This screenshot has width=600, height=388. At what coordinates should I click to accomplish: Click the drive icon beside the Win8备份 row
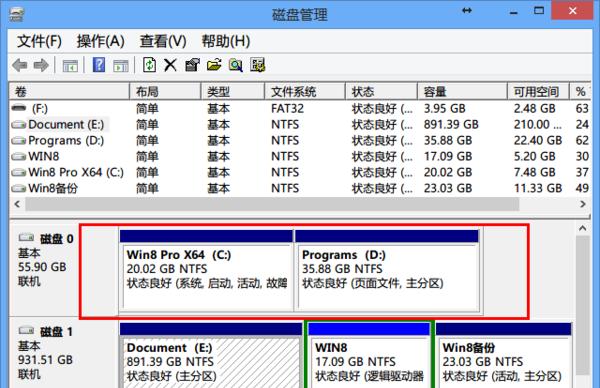(19, 189)
